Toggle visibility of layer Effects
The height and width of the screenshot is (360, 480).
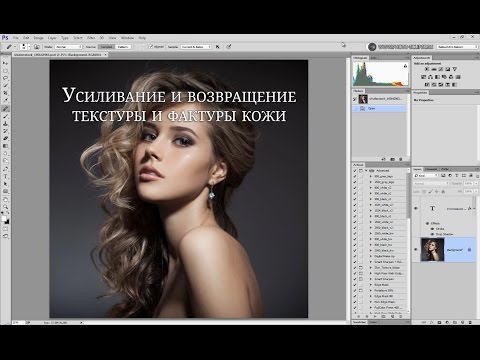click(428, 223)
